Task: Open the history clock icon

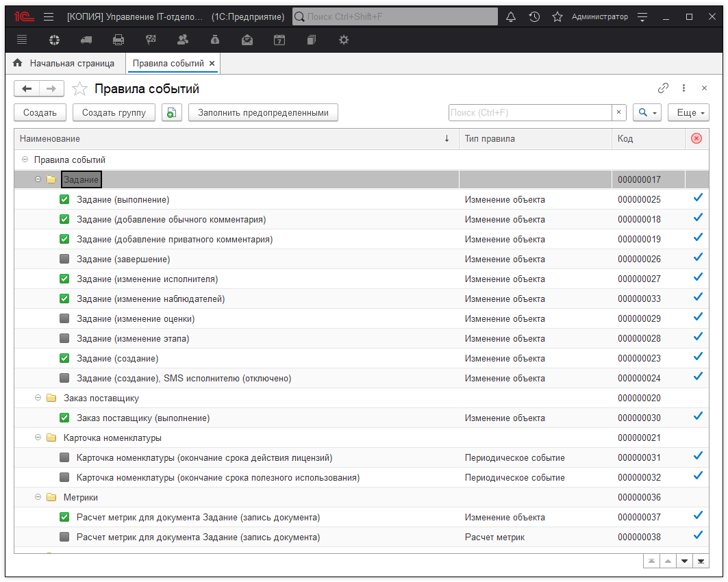Action: point(534,16)
